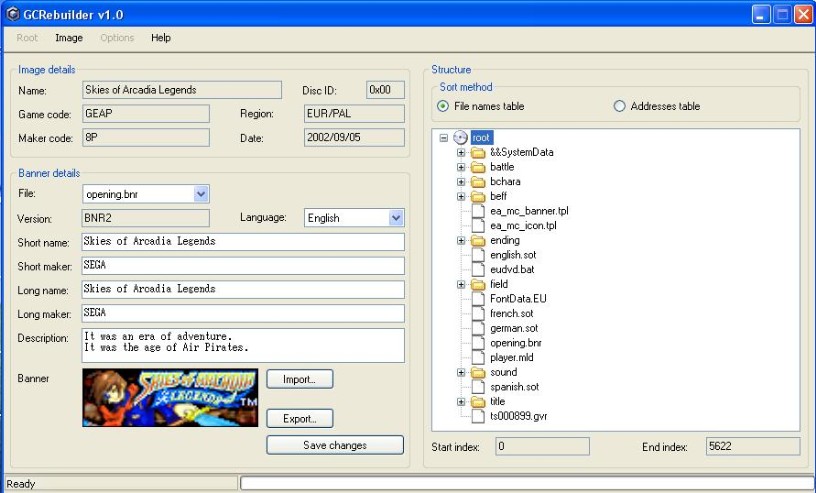This screenshot has width=816, height=493.
Task: Click the Export... button
Action: [x=300, y=419]
